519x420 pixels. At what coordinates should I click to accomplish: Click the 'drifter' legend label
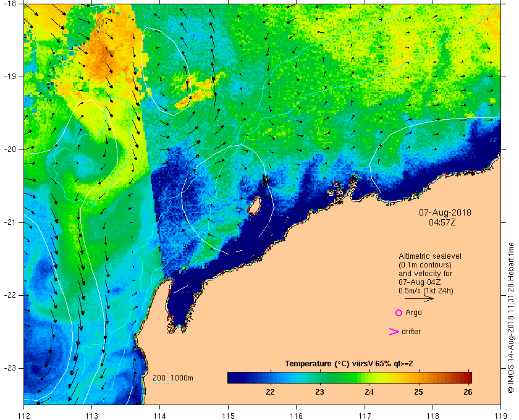(x=411, y=331)
